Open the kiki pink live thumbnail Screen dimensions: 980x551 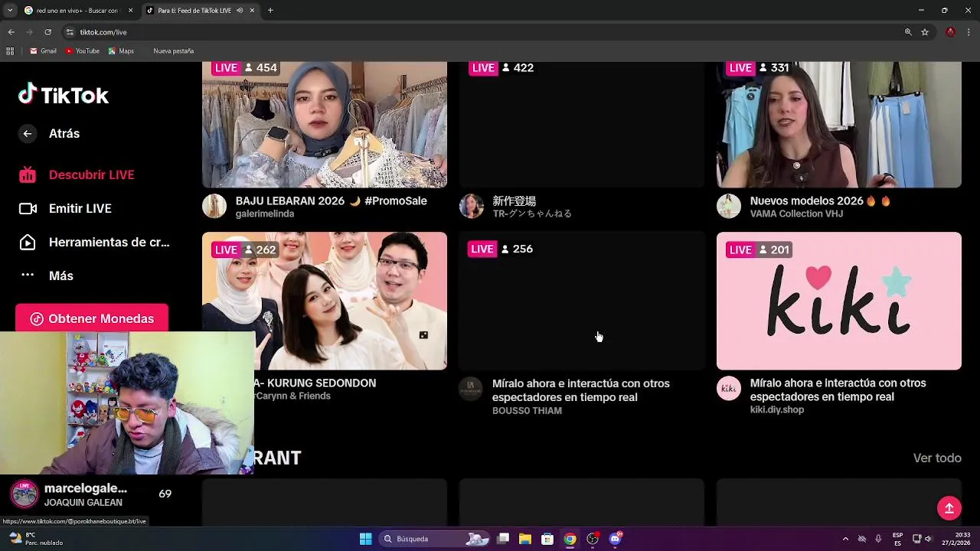(x=839, y=301)
